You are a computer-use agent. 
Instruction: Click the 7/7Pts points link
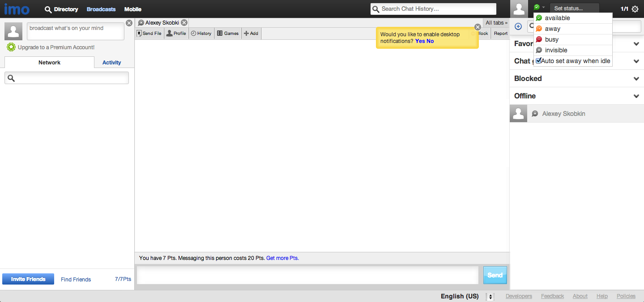tap(123, 279)
